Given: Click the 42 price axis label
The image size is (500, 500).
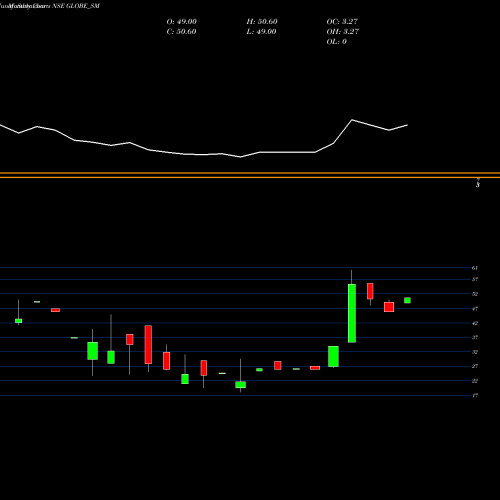Looking at the screenshot, I should (475, 323).
